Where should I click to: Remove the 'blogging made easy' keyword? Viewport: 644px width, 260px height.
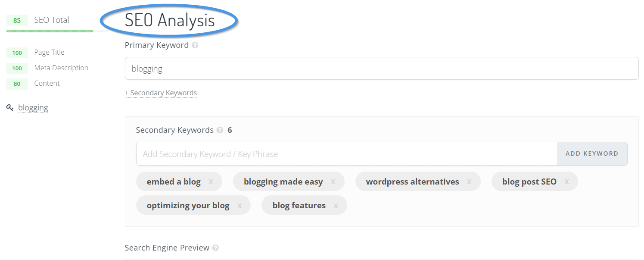click(333, 182)
